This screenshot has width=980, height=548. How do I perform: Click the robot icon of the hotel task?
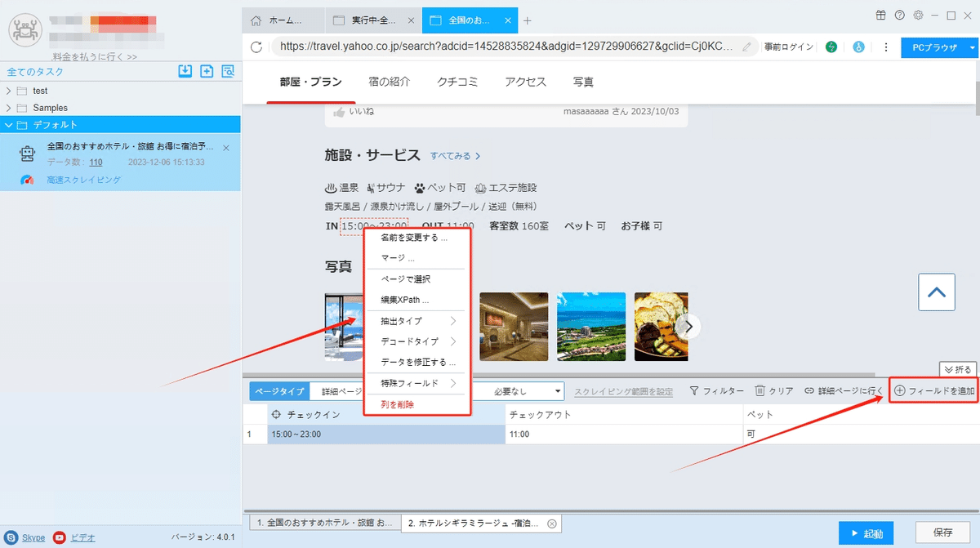click(27, 154)
